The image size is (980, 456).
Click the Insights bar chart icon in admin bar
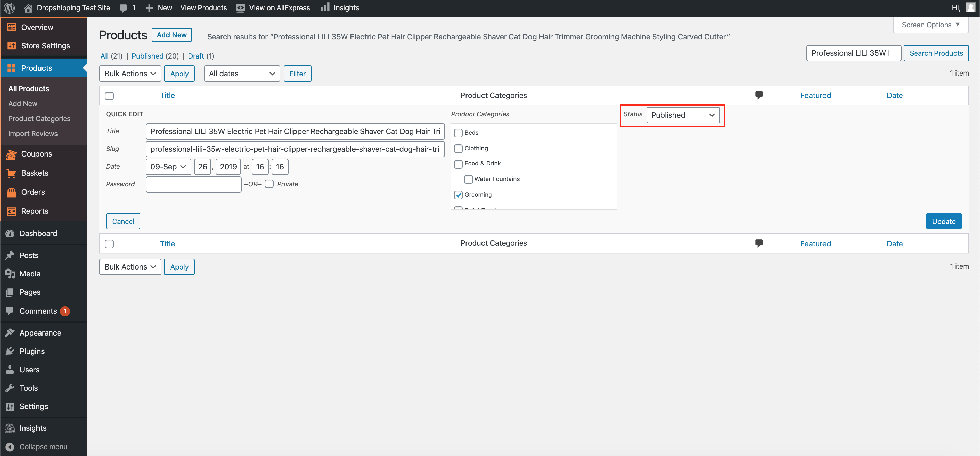325,7
